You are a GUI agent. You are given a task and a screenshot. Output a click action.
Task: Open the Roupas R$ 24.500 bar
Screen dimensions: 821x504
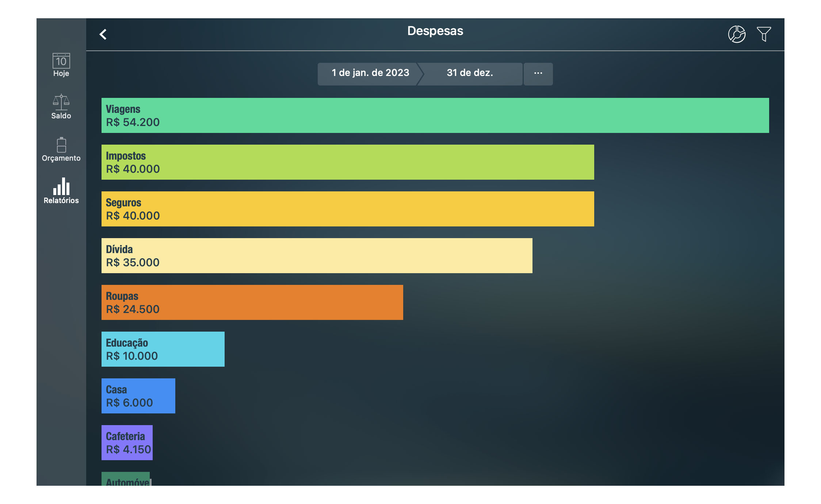[252, 302]
